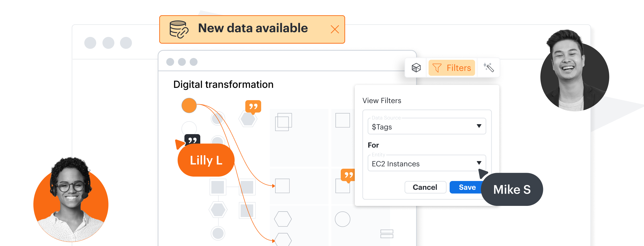Click the blue Save button
644x246 pixels.
point(467,187)
